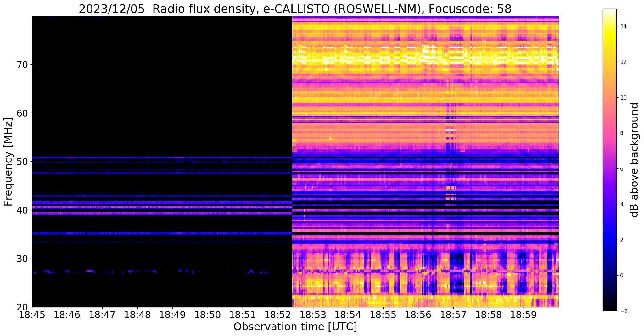Click the colorbar tick label 12
This screenshot has width=644, height=336.
(x=623, y=62)
